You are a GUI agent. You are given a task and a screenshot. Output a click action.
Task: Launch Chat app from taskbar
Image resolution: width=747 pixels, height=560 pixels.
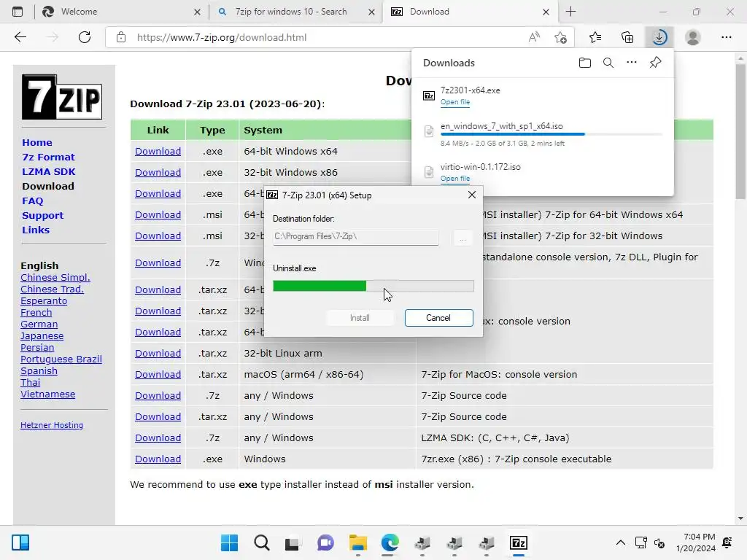point(325,542)
